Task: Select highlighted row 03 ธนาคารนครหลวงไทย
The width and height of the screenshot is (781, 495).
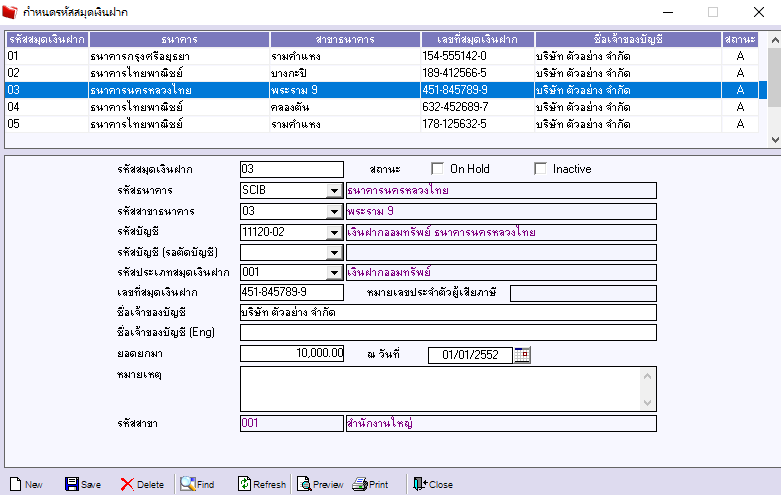Action: coord(382,90)
